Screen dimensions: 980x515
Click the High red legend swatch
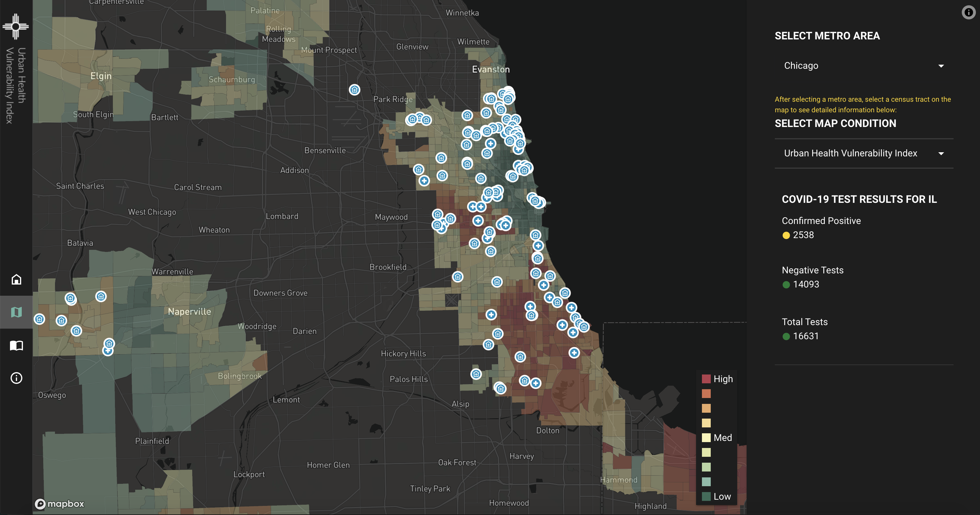point(706,379)
